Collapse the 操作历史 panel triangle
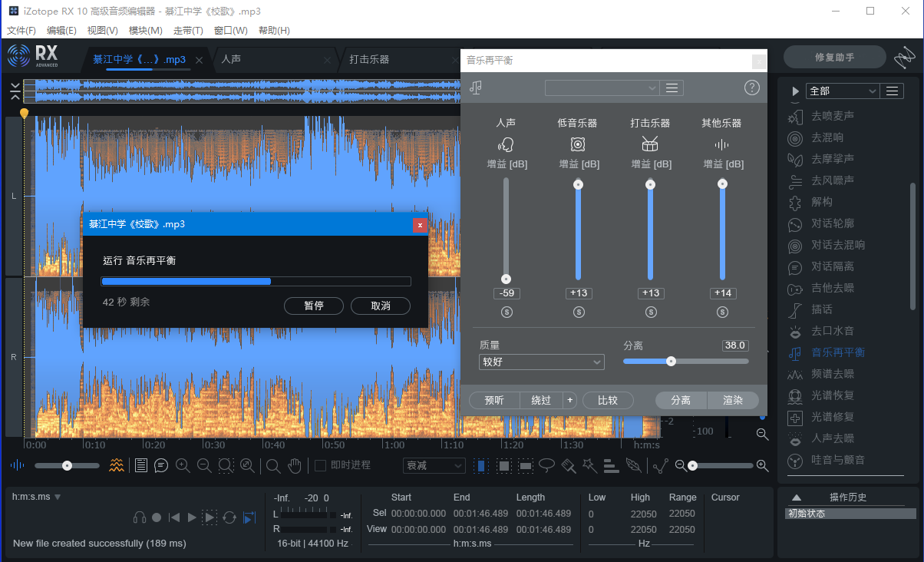 coord(797,498)
